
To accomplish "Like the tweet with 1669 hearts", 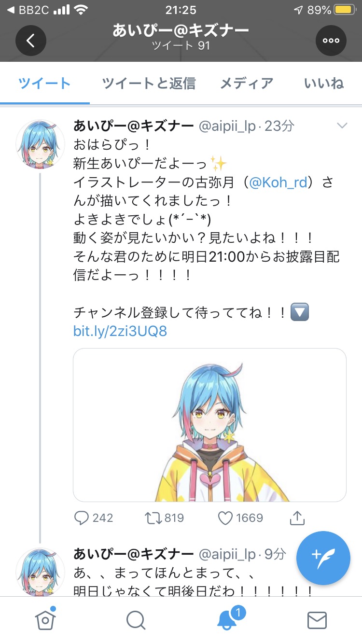I will click(x=240, y=518).
